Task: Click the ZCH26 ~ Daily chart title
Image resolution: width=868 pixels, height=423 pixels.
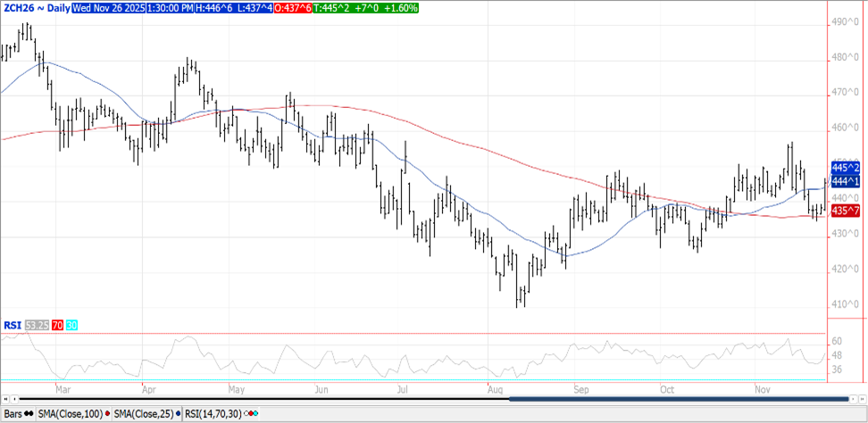Action: click(x=34, y=8)
